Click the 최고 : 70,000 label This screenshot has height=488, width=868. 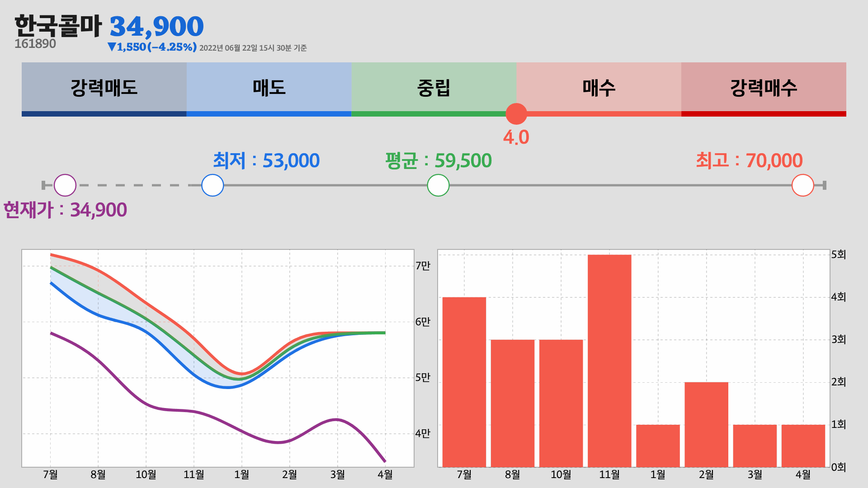[749, 160]
